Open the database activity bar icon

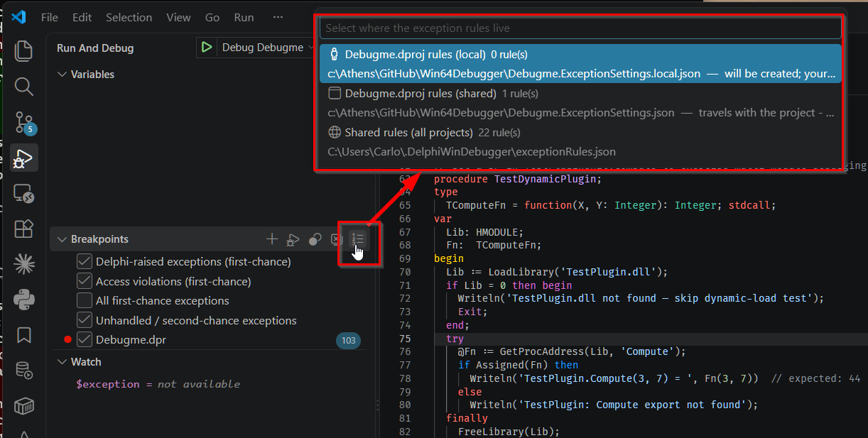24,370
